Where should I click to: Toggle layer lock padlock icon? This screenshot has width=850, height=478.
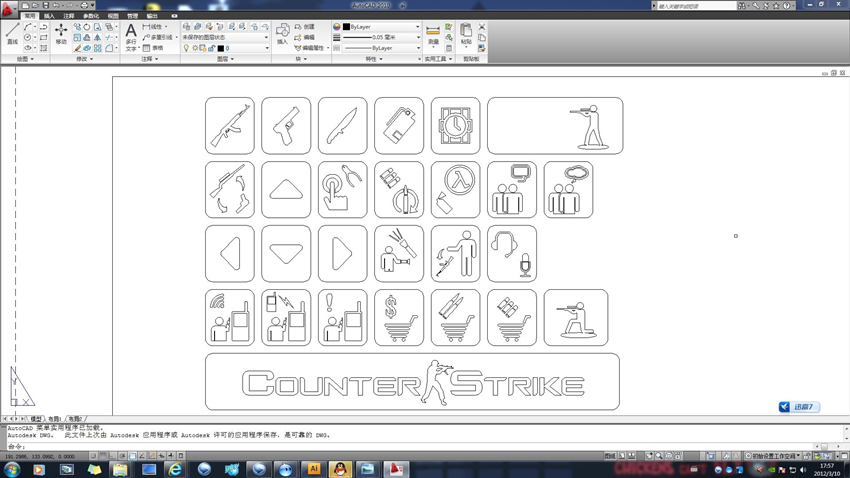point(211,48)
